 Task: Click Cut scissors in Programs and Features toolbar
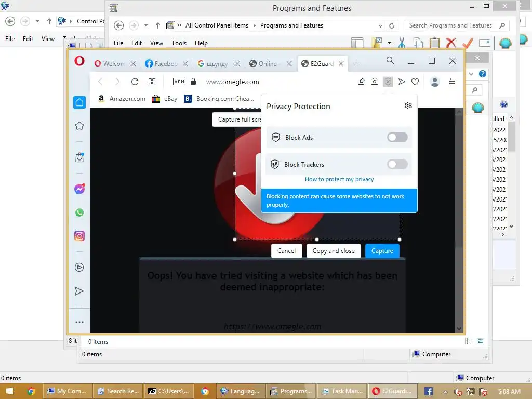click(402, 43)
